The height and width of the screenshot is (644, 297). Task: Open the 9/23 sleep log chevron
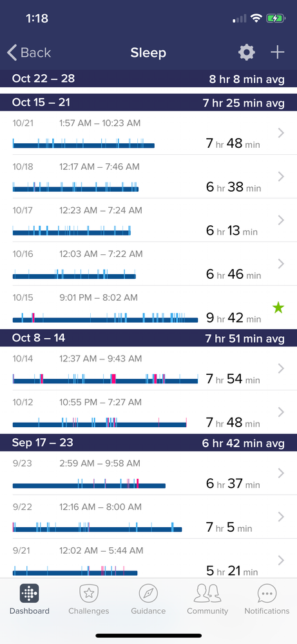pyautogui.click(x=281, y=473)
